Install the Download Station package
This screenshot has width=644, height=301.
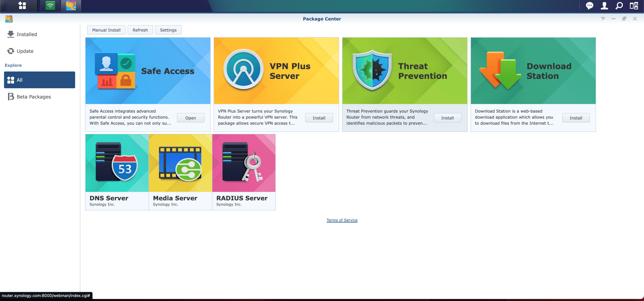(576, 118)
